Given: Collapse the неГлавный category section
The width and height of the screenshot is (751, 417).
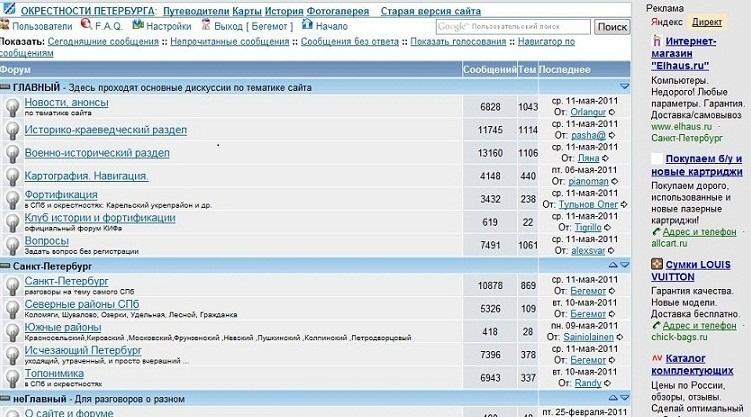Looking at the screenshot, I should pos(6,398).
